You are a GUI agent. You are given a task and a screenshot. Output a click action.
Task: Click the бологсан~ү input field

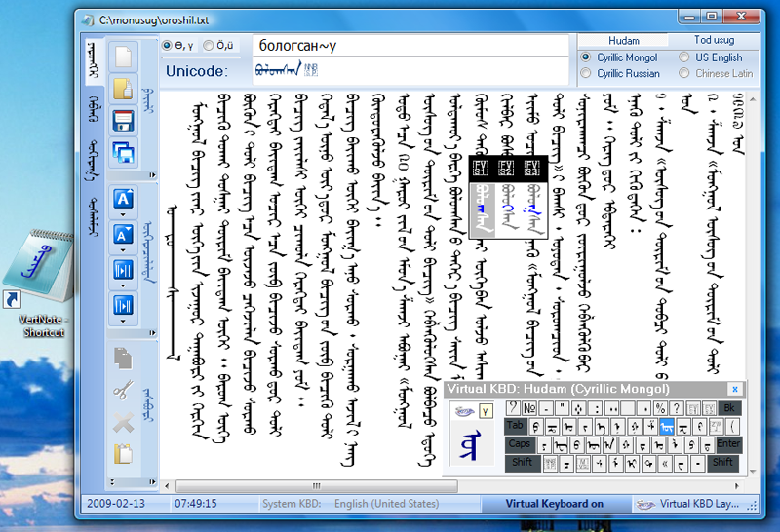(410, 46)
